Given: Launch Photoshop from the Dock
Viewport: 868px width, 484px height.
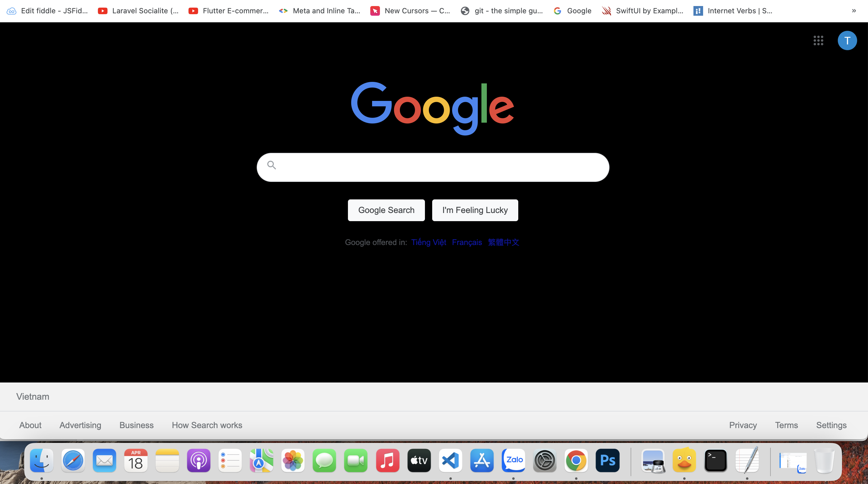Looking at the screenshot, I should [x=608, y=460].
